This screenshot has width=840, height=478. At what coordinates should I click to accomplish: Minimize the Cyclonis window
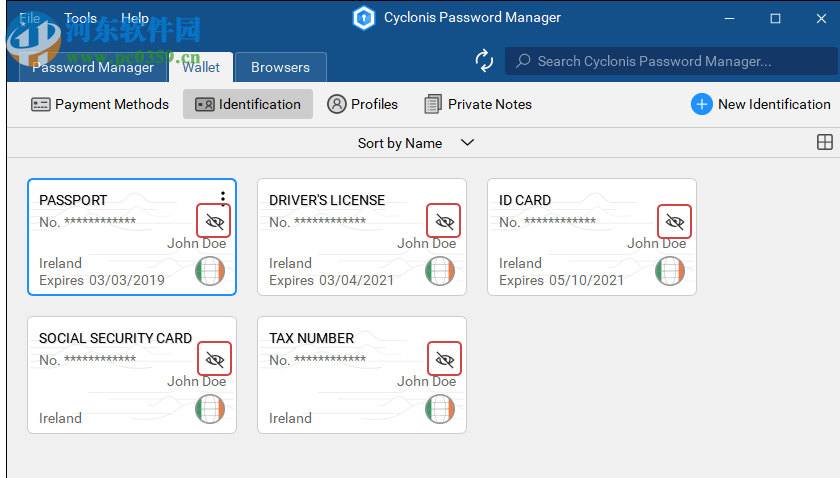point(729,18)
